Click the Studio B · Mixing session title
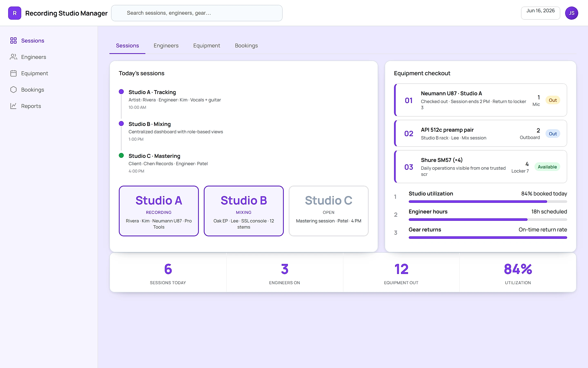588x368 pixels. click(x=149, y=124)
